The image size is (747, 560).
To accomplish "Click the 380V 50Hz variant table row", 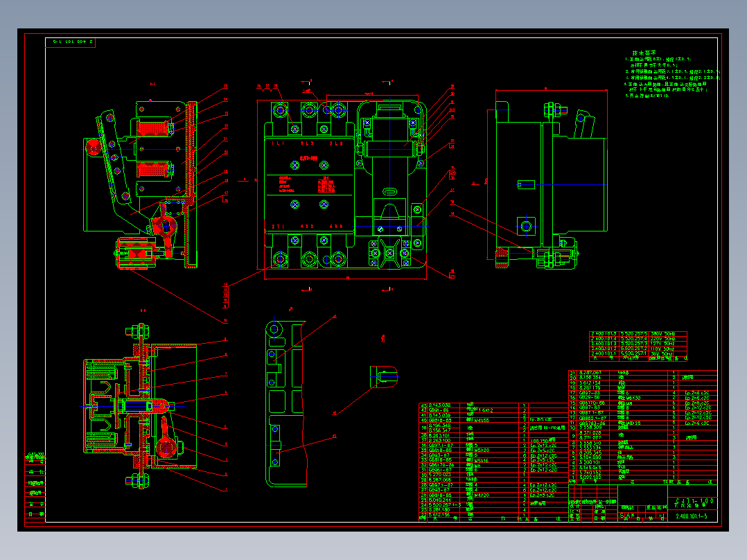I will pos(638,334).
